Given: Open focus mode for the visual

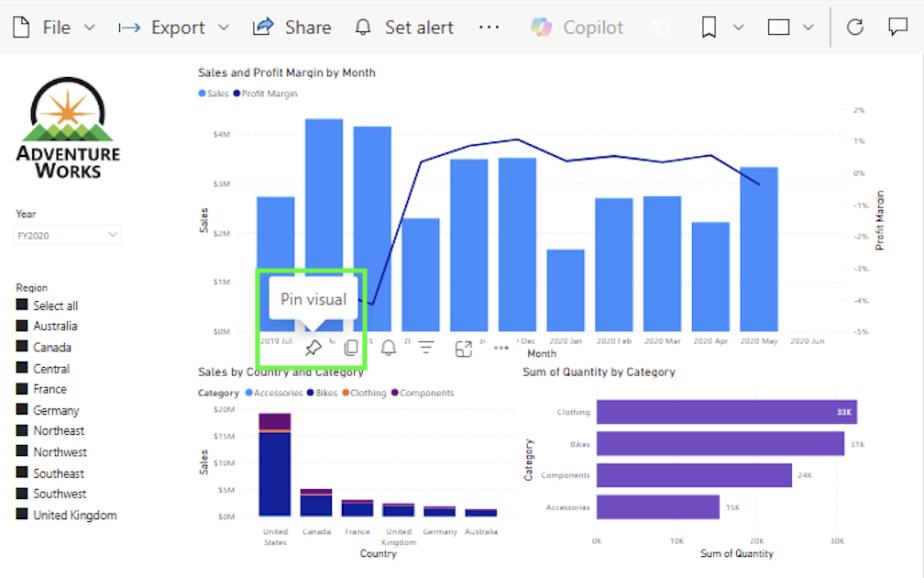Looking at the screenshot, I should click(464, 349).
